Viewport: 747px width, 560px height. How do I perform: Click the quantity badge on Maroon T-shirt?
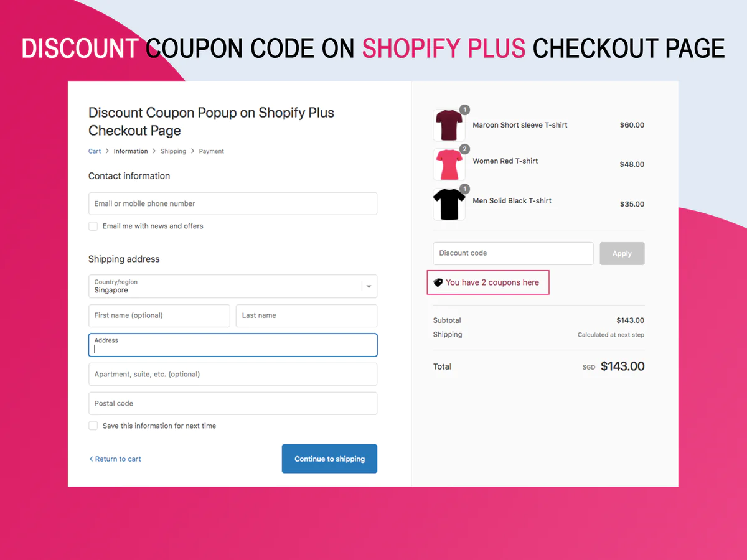tap(464, 110)
